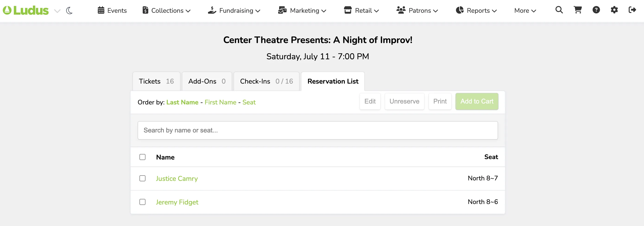
Task: Open the search magnifier icon
Action: click(559, 10)
